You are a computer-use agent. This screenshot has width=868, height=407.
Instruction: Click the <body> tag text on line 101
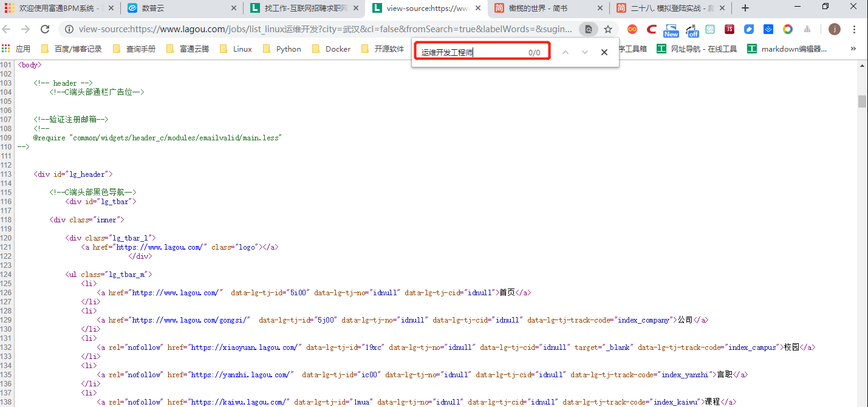point(30,65)
